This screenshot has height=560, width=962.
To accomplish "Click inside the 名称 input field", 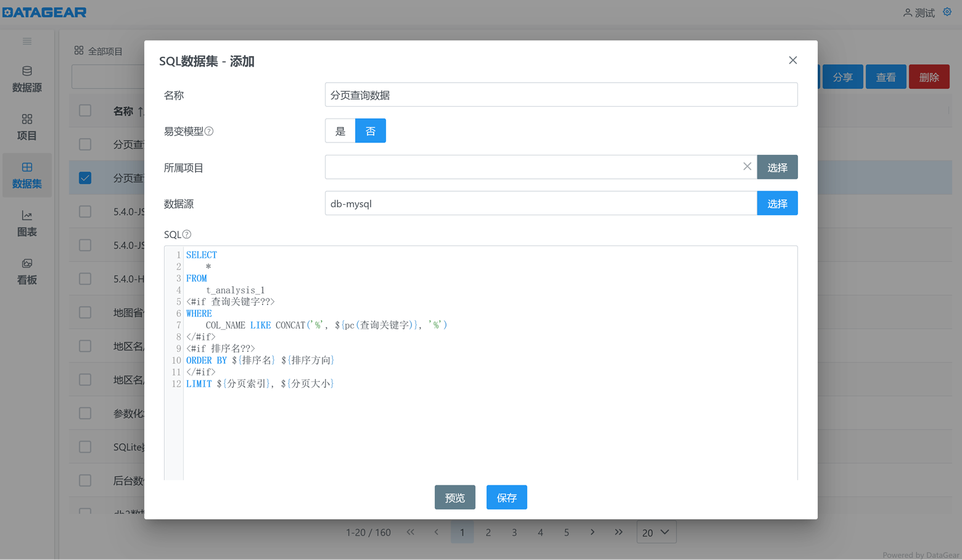I will (561, 95).
